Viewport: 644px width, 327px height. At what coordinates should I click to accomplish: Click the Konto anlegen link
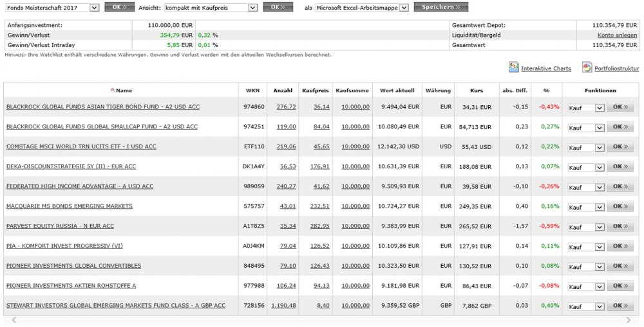(x=618, y=35)
